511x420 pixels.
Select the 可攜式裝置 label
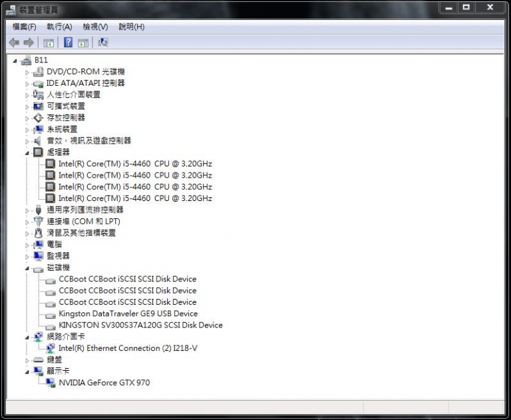(66, 106)
